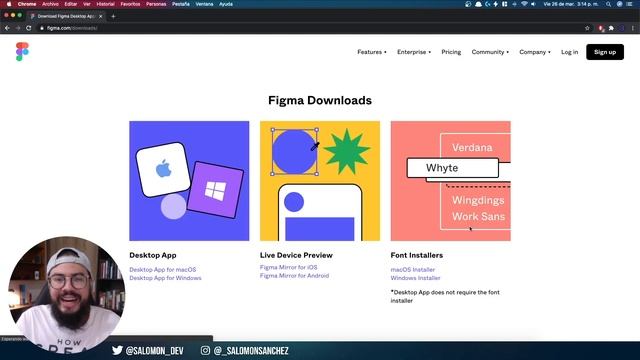Click the Desktop App illustration thumbnail
This screenshot has height=360, width=640.
(189, 181)
